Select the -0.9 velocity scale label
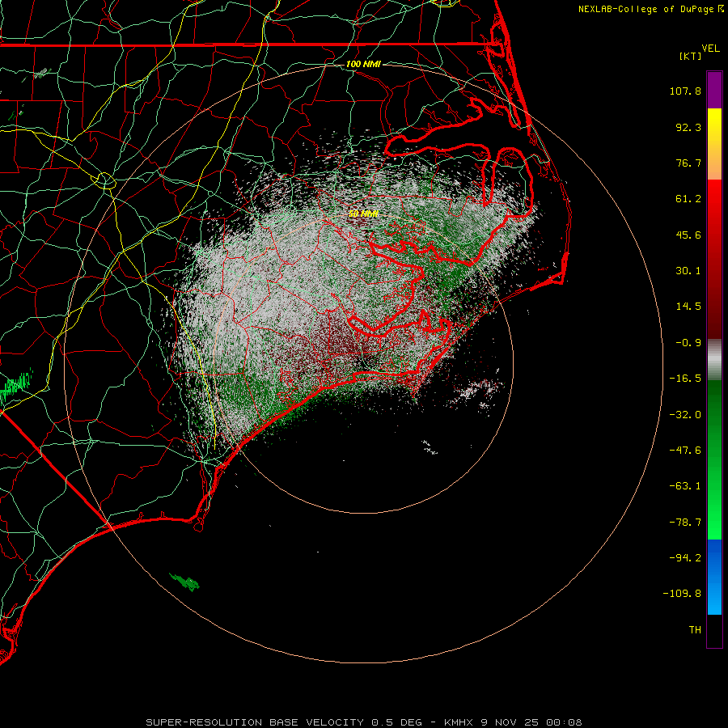This screenshot has width=728, height=728. [x=688, y=343]
